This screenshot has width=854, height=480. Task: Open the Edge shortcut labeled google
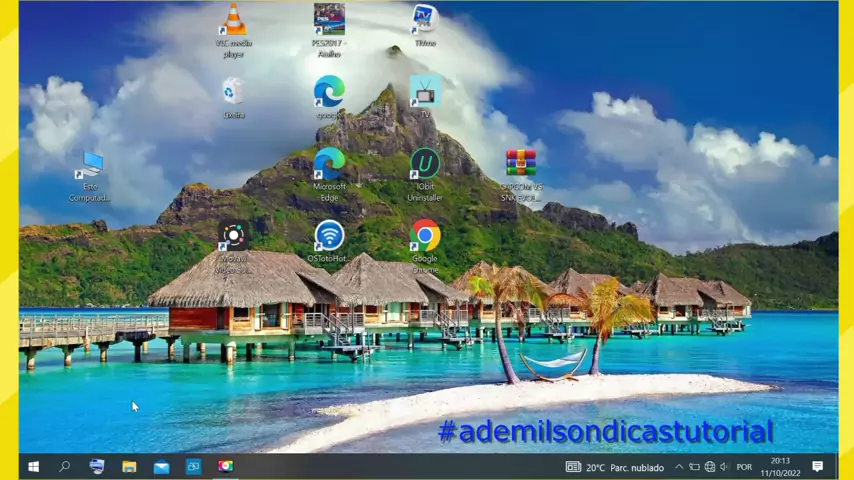[x=329, y=92]
